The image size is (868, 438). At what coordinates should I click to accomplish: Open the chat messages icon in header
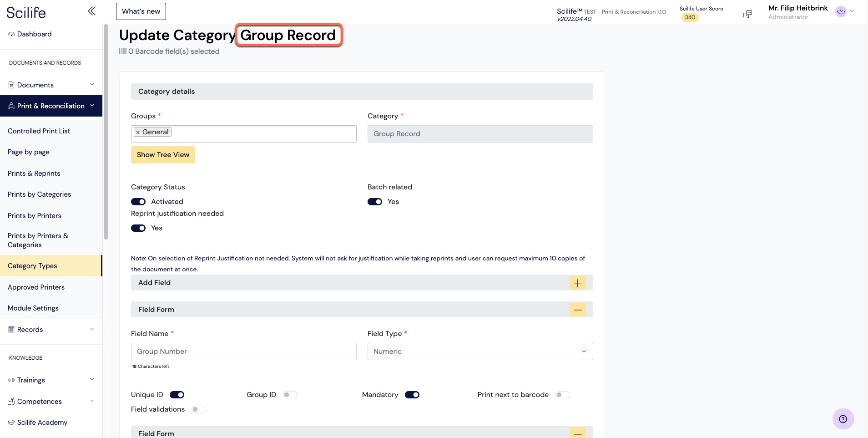[x=747, y=14]
